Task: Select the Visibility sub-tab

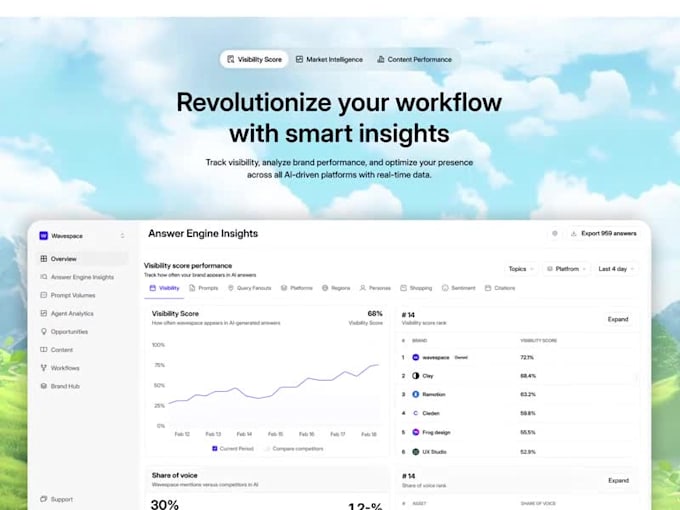Action: 164,288
